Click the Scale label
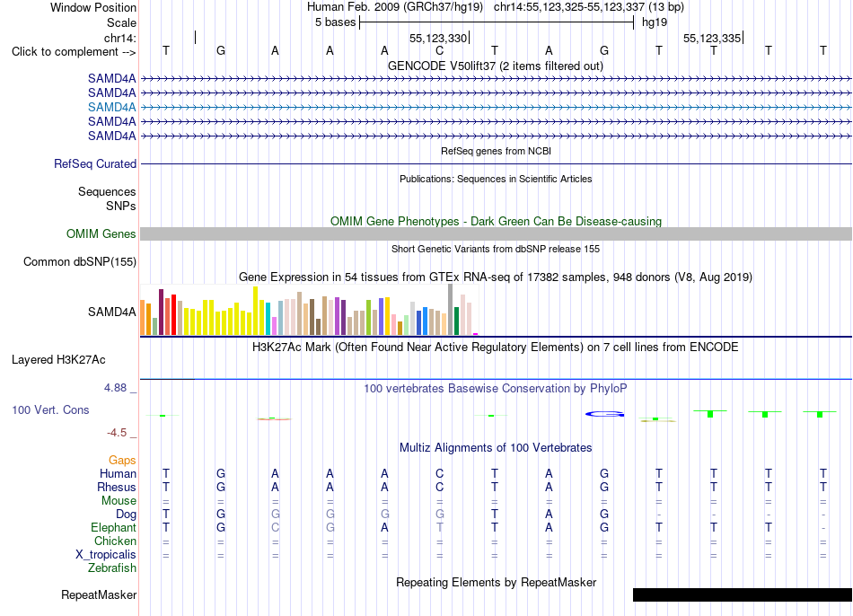853x616 pixels. point(121,22)
